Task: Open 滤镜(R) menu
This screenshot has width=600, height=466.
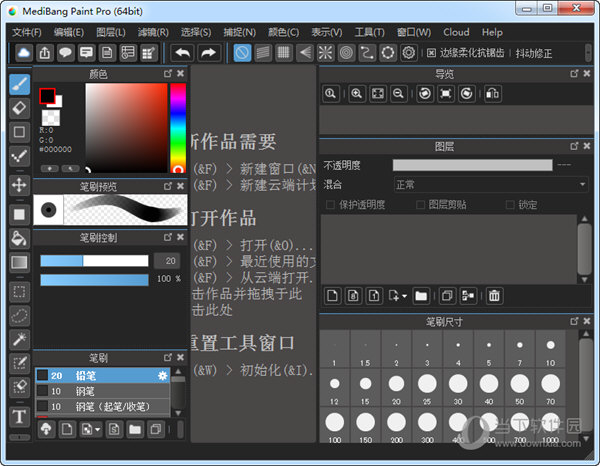Action: pos(153,32)
